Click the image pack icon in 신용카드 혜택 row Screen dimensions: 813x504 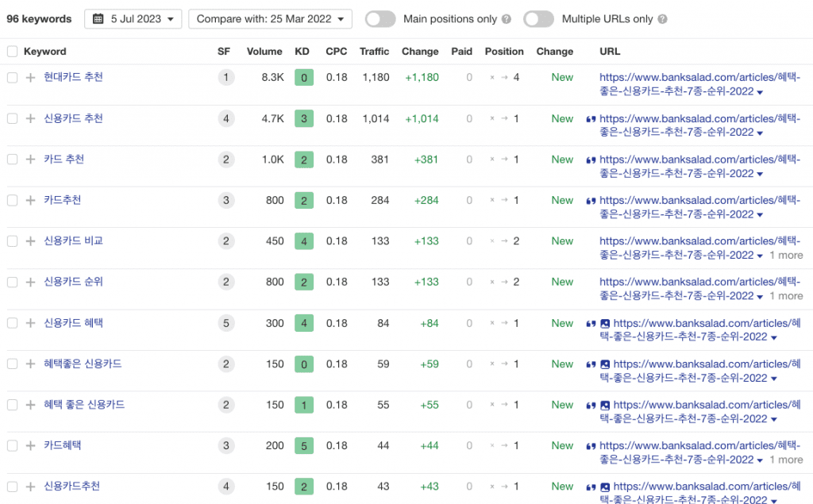604,324
